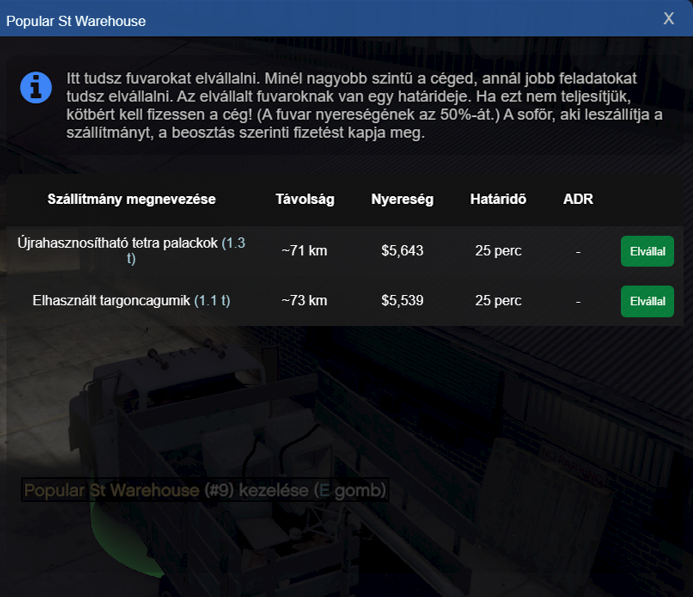
Task: Accept the targoncagumik shipment with Elvállal
Action: click(x=647, y=301)
